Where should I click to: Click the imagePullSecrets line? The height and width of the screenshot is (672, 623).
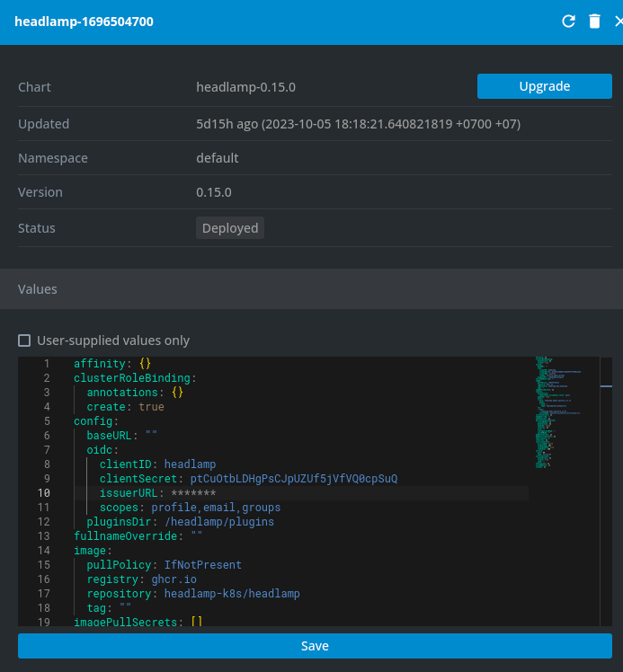[138, 622]
